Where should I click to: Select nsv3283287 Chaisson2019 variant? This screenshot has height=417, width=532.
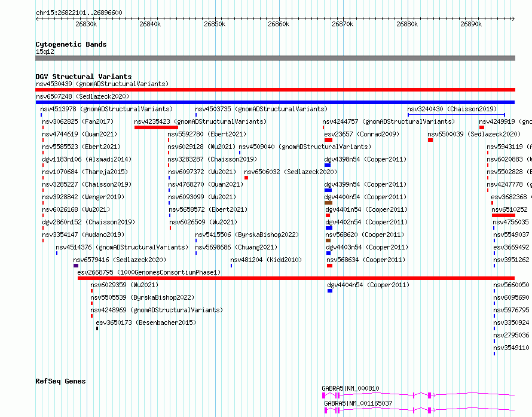pos(212,159)
